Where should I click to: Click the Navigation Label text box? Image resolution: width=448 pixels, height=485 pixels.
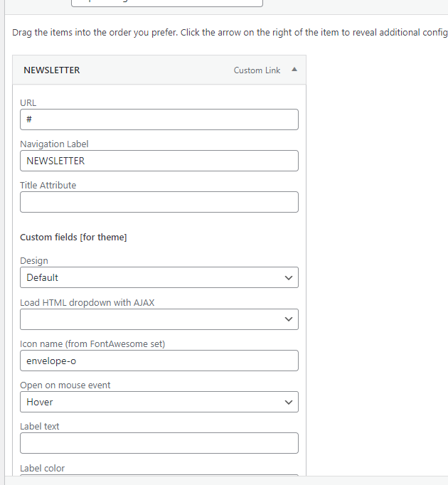(159, 161)
